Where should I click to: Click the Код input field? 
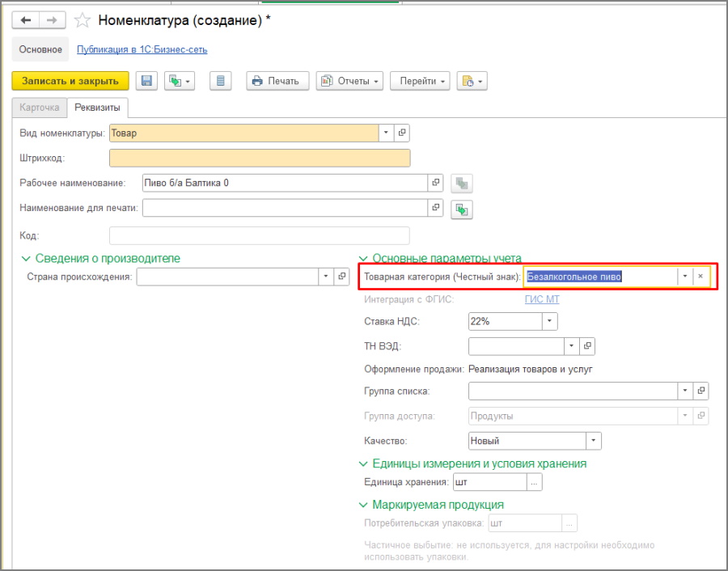(x=260, y=235)
